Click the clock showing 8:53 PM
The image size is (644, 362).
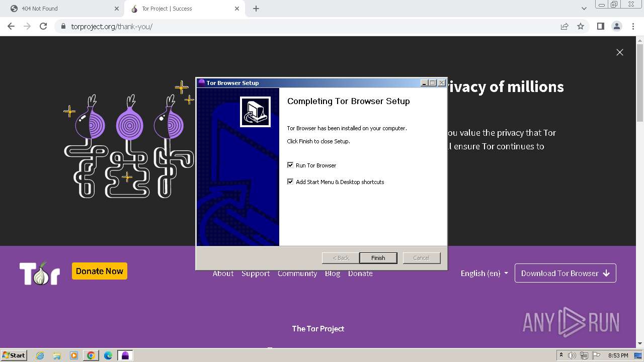(618, 355)
